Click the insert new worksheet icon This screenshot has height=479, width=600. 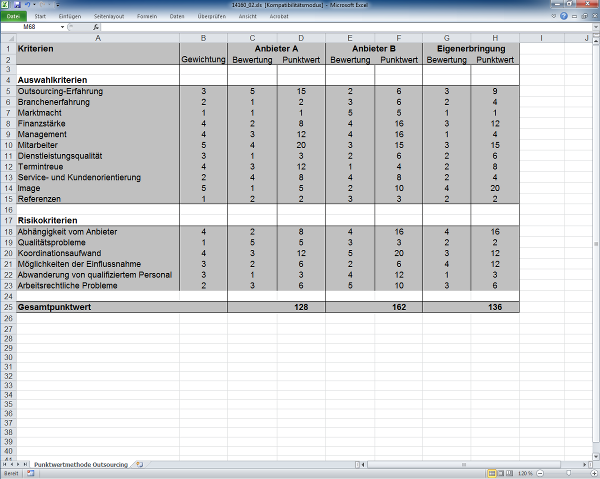click(x=139, y=465)
